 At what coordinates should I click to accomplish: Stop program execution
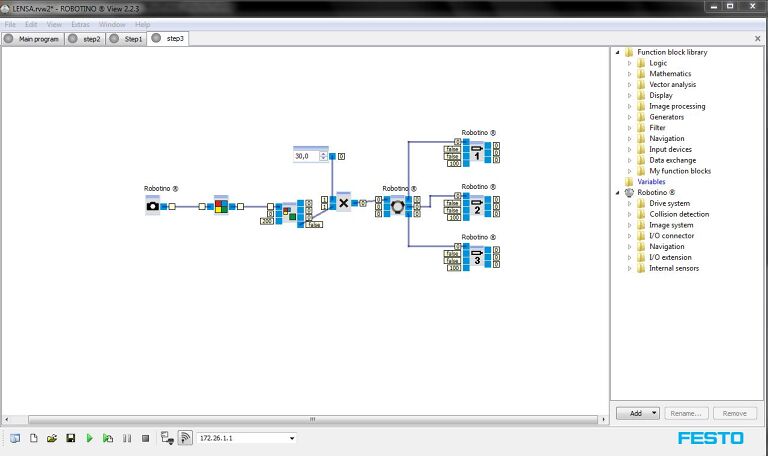(145, 438)
